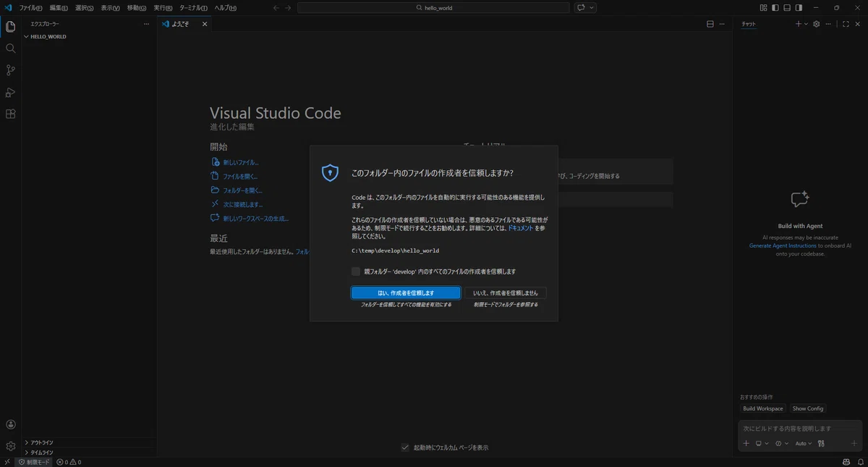Toggle the 起動時にウェルカム ページを表示 checkbox
Viewport: 868px width, 467px height.
click(405, 447)
